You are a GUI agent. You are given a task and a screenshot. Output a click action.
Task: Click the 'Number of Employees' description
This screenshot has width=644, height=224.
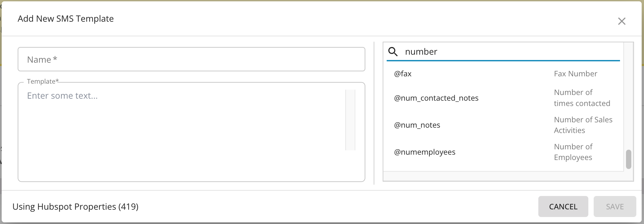pos(573,152)
